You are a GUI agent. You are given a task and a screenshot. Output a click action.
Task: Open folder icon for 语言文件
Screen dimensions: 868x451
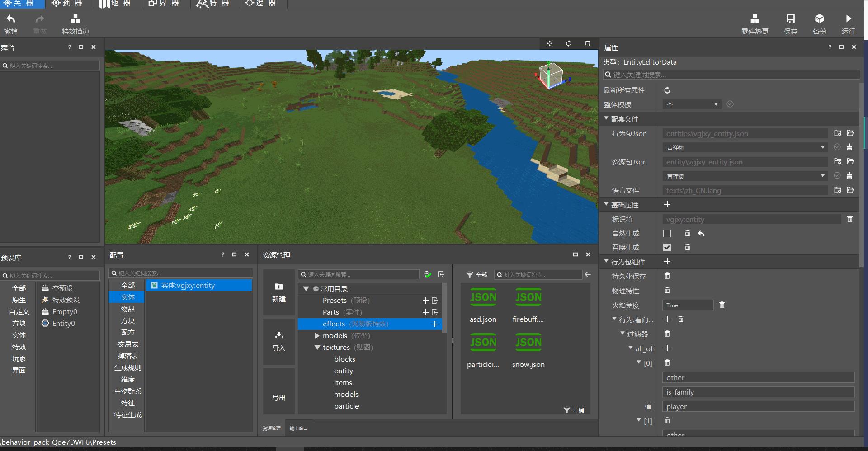click(850, 190)
